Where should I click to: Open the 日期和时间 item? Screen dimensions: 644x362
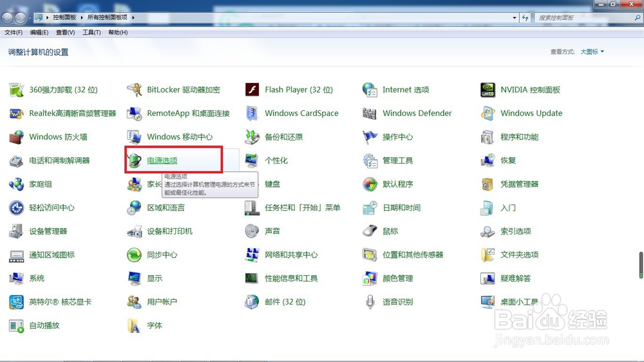(392, 207)
